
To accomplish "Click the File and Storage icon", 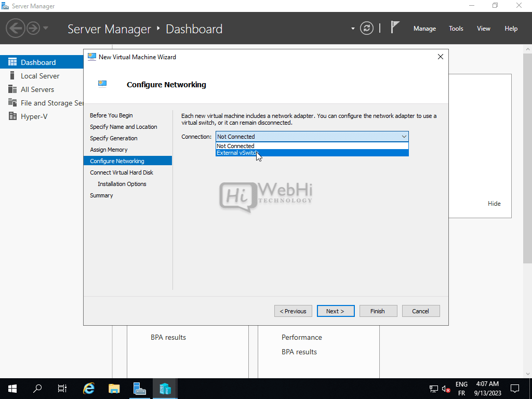I will 12,102.
